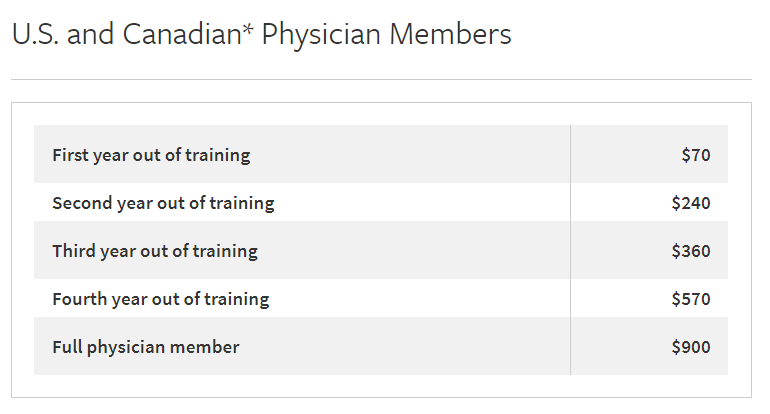Click the $900 fee amount
This screenshot has width=770, height=414.
click(691, 347)
